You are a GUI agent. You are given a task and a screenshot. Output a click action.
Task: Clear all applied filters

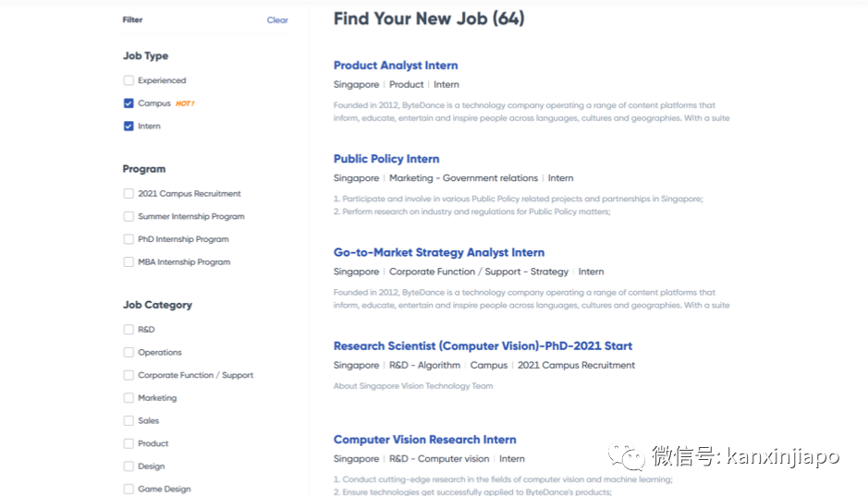277,20
